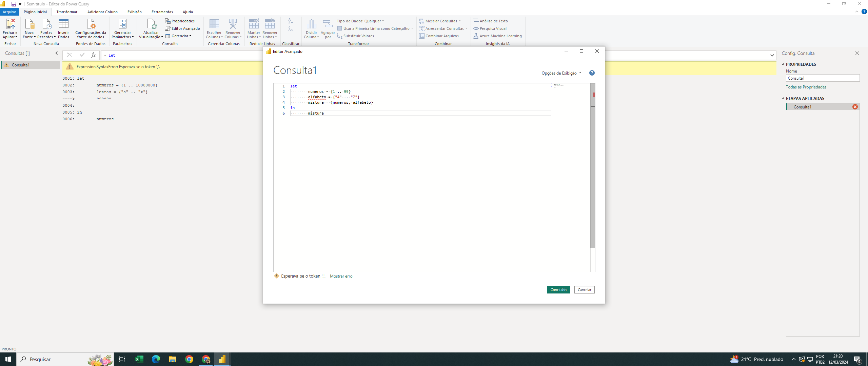This screenshot has width=868, height=366.
Task: Open Gerenciar dropdown in Consulta group
Action: click(x=179, y=36)
